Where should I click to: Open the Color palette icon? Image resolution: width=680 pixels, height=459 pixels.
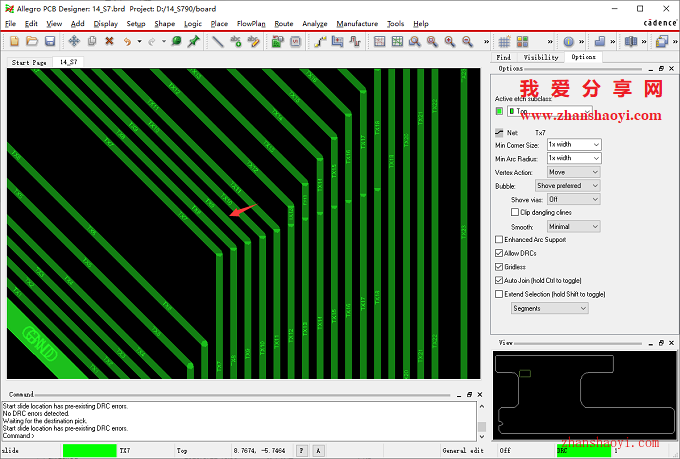click(x=523, y=42)
